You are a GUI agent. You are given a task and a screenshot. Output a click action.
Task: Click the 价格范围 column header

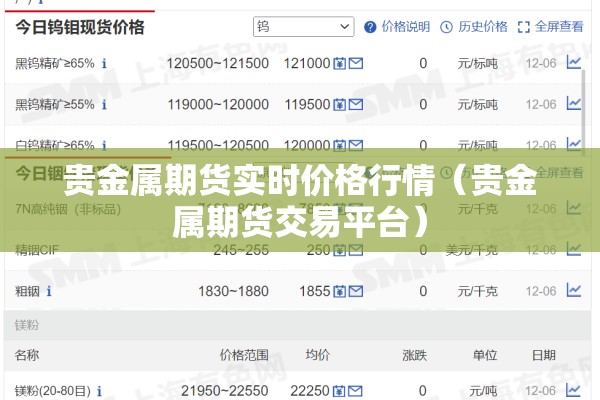tap(244, 355)
